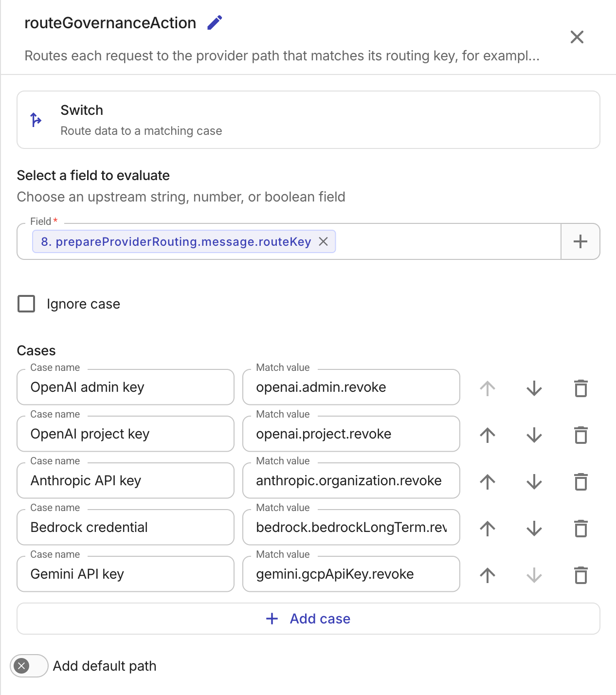Open the Switch step type card
The height and width of the screenshot is (695, 616).
pyautogui.click(x=308, y=120)
